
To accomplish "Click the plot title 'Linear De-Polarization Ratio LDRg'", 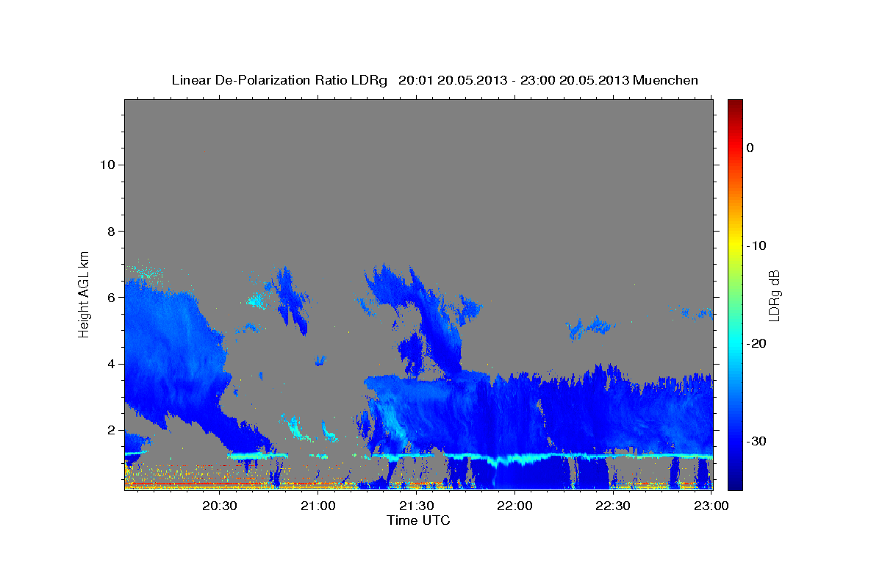I will click(279, 80).
